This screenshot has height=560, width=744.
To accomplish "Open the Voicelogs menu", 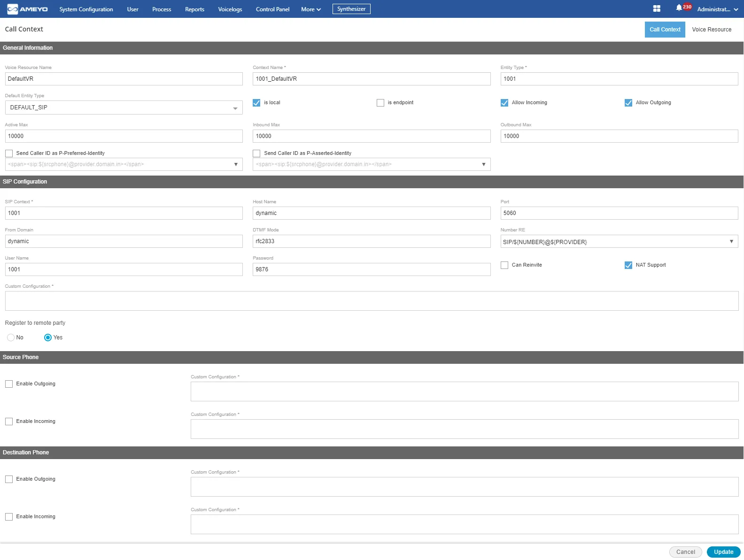I will pyautogui.click(x=230, y=9).
